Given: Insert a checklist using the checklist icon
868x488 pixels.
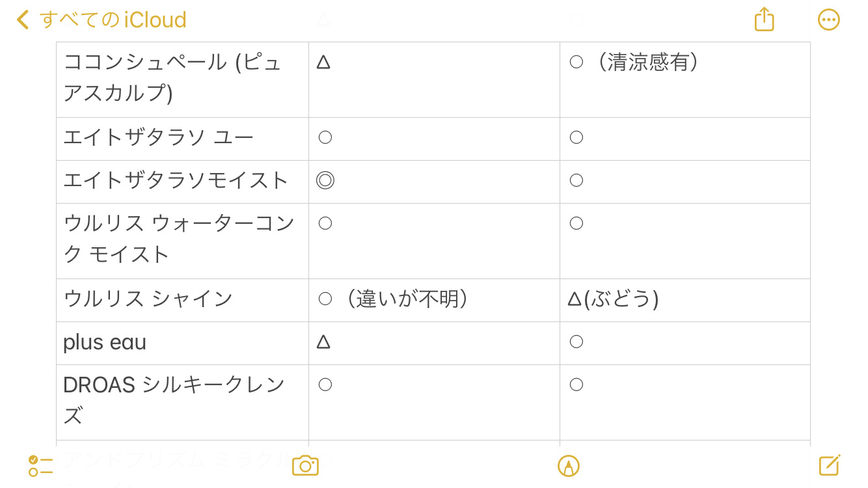Looking at the screenshot, I should point(40,465).
